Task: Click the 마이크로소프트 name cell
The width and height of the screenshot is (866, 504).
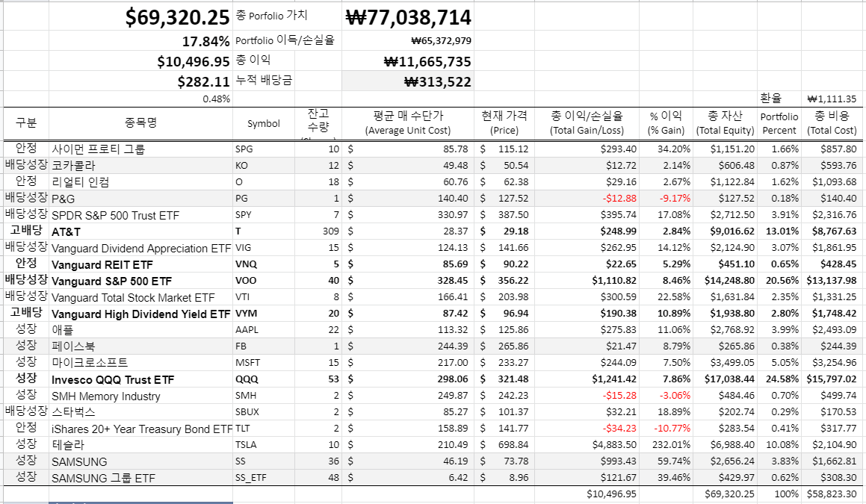Action: click(x=140, y=363)
